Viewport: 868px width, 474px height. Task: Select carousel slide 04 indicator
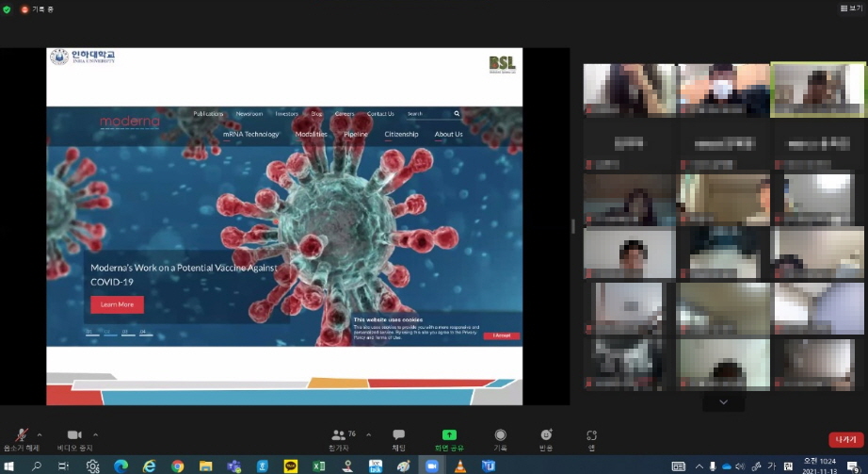(145, 333)
